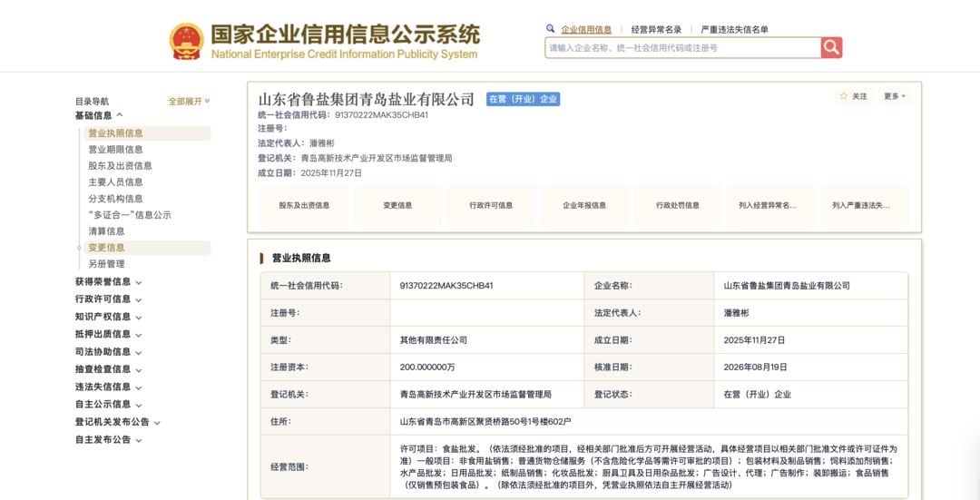Click the 变更信息 card button

pos(397,205)
